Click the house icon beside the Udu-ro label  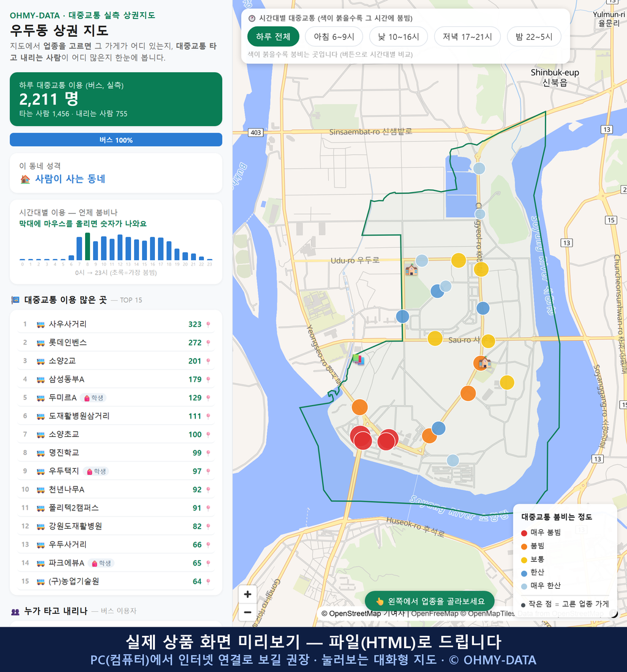pyautogui.click(x=411, y=270)
